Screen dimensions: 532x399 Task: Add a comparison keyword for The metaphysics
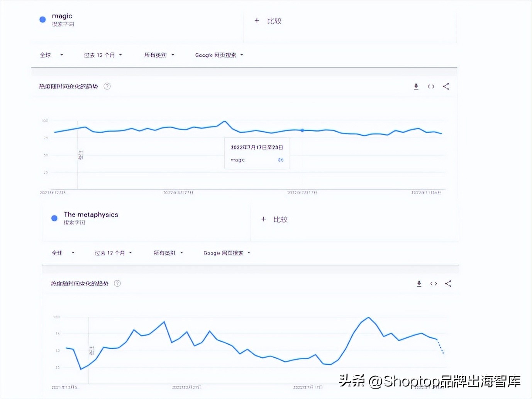pos(274,219)
